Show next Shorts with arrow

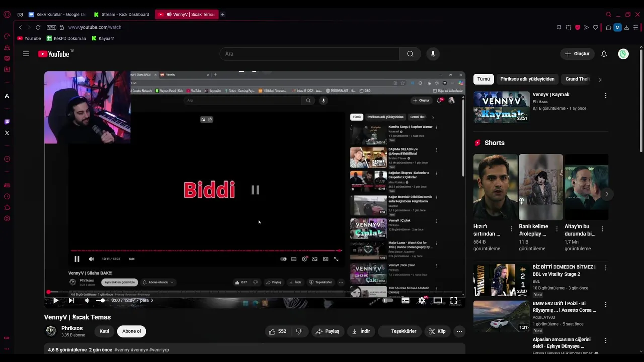(607, 194)
